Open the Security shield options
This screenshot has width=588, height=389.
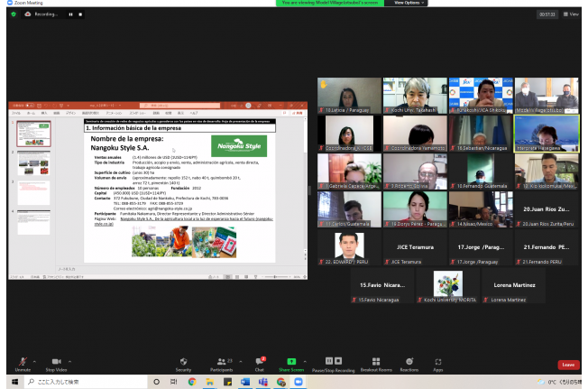point(183,363)
